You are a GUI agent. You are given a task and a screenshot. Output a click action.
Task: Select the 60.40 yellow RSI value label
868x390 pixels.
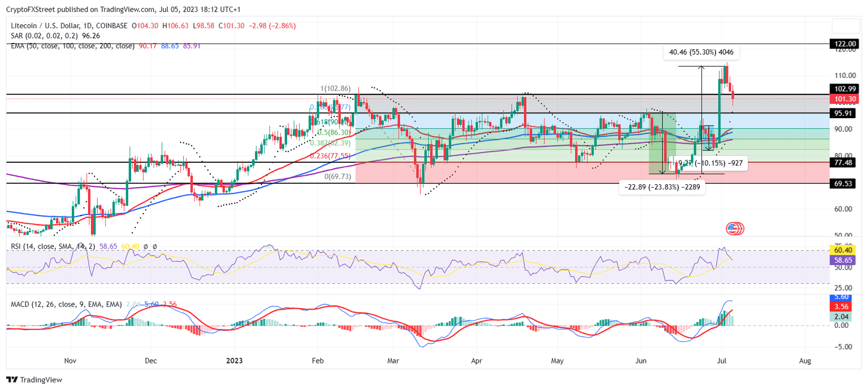(x=843, y=249)
